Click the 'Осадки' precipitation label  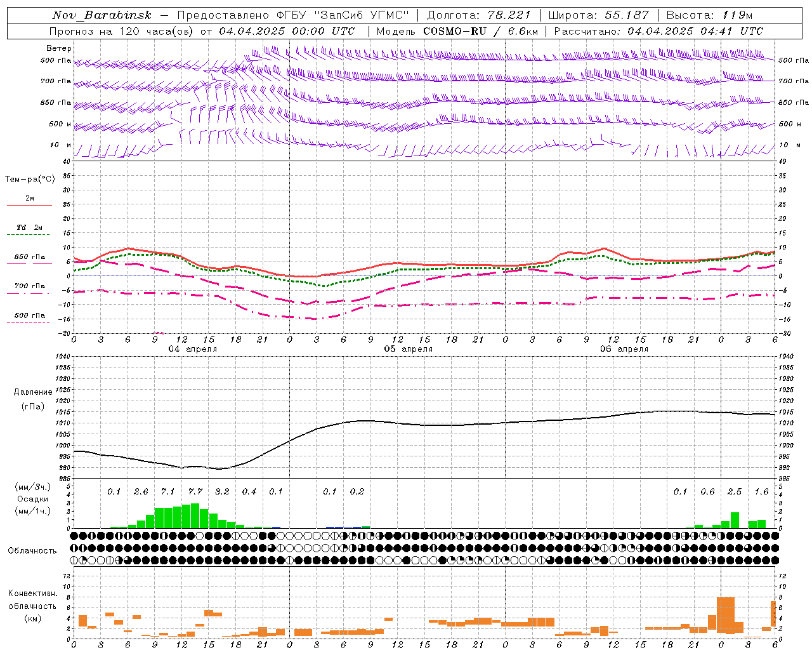point(32,499)
